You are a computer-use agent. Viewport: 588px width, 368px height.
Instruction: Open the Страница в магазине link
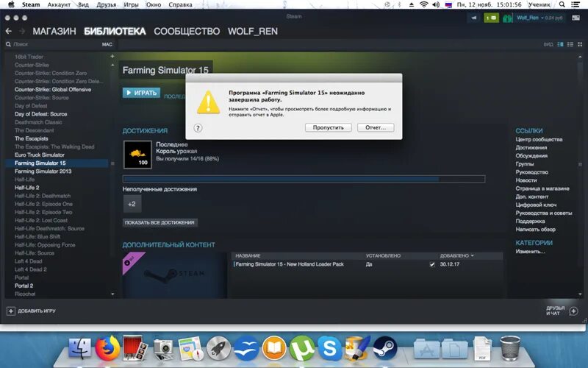(x=542, y=188)
